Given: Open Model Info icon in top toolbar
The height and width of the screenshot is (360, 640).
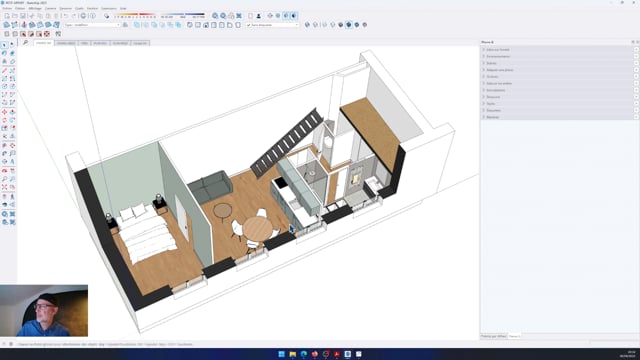Looking at the screenshot, I should [x=92, y=16].
